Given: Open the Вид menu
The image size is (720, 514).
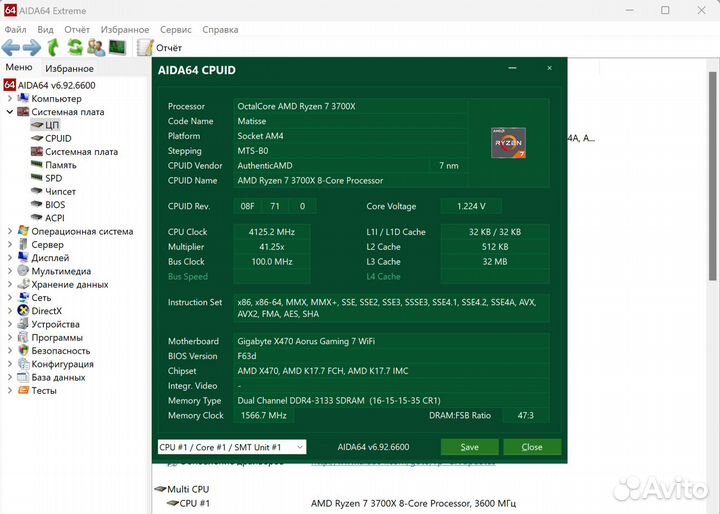Looking at the screenshot, I should 45,29.
